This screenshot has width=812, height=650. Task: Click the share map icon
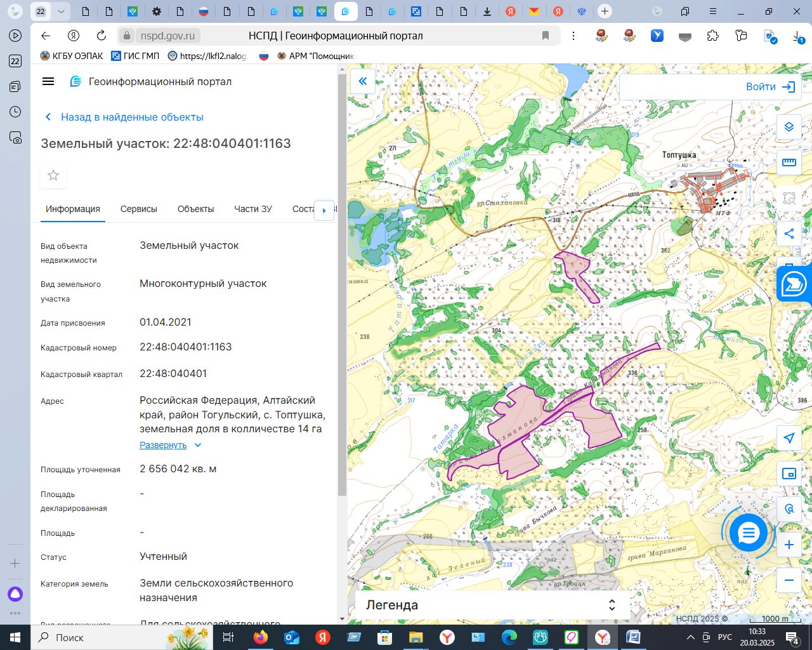tap(789, 234)
